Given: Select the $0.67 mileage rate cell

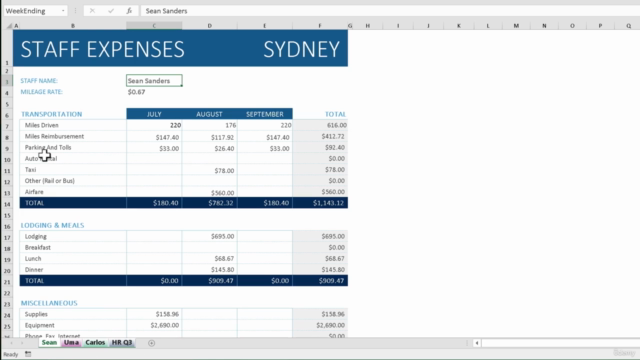Looking at the screenshot, I should point(154,92).
